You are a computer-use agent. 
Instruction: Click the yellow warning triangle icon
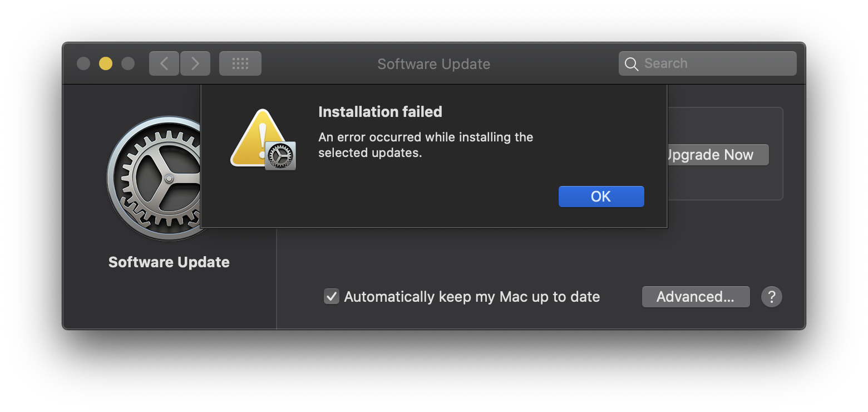pyautogui.click(x=256, y=139)
